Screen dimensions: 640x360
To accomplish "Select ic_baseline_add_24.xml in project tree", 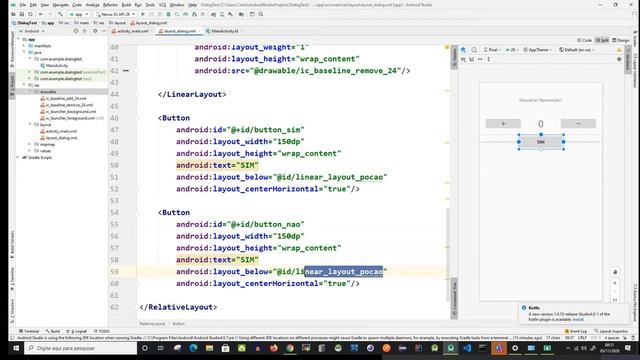I will pos(63,98).
